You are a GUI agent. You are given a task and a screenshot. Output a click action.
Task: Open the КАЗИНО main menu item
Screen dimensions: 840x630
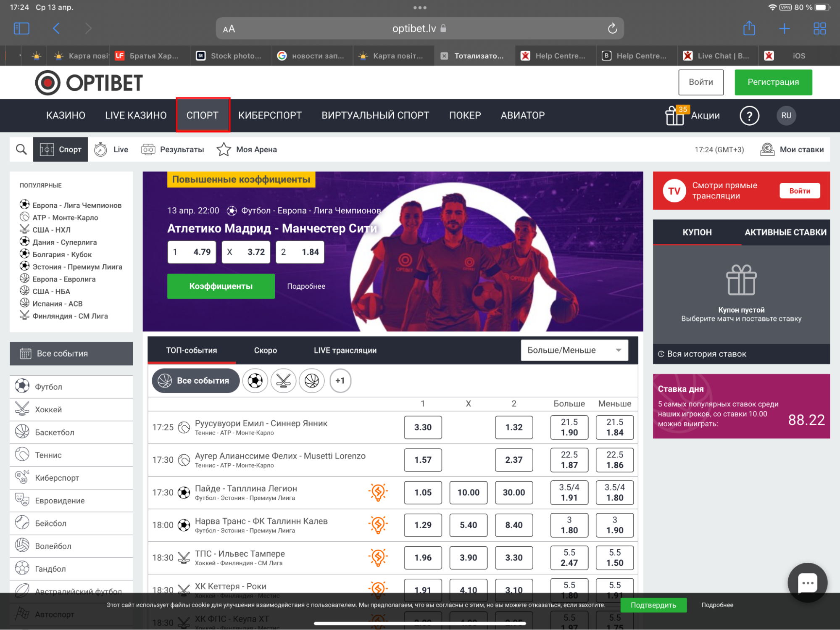point(66,115)
